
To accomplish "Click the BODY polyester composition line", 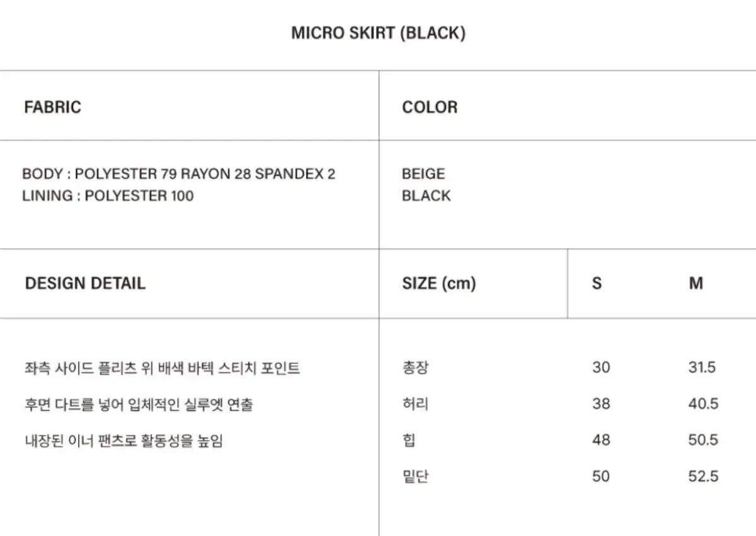I will coord(179,174).
